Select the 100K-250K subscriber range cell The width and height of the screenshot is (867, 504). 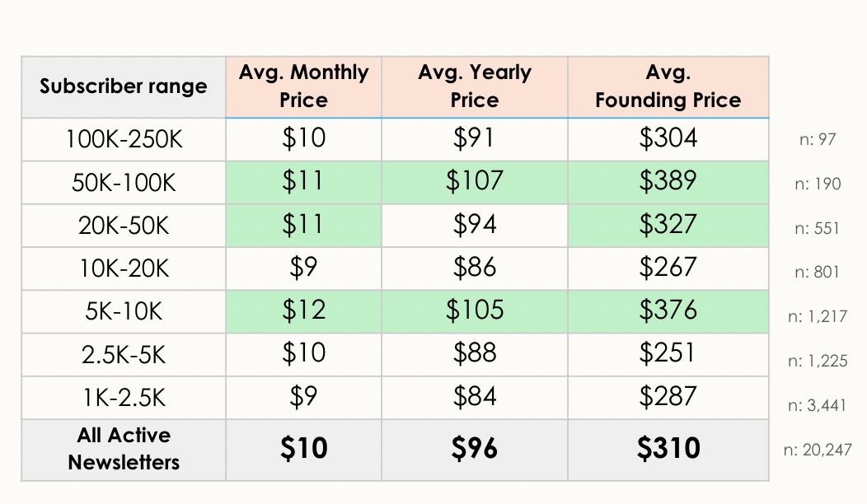point(124,138)
